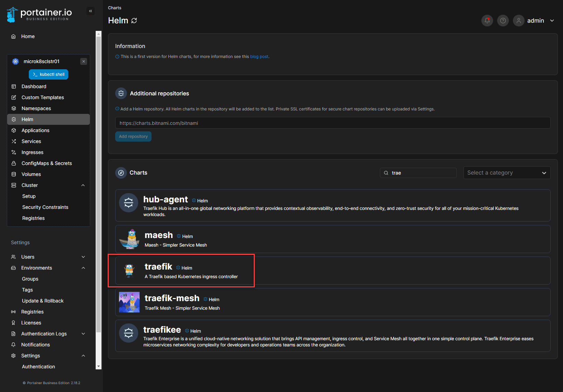
Task: Click the Charts compass icon
Action: pos(121,173)
